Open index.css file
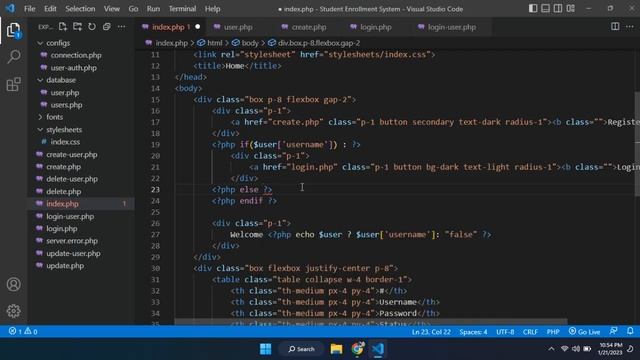This screenshot has width=640, height=360. [65, 142]
